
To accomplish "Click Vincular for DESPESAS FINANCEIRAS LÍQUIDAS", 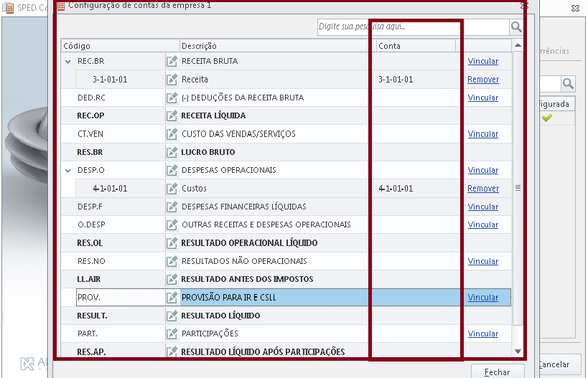I will click(x=483, y=207).
